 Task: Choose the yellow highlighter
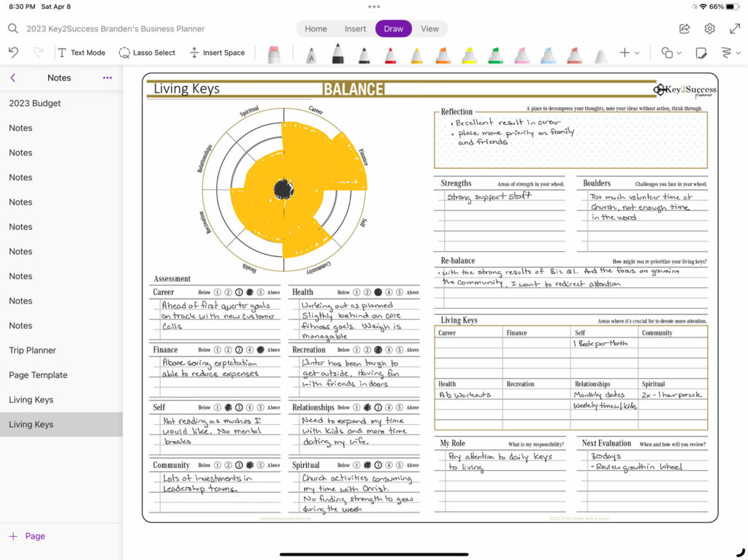(x=470, y=55)
